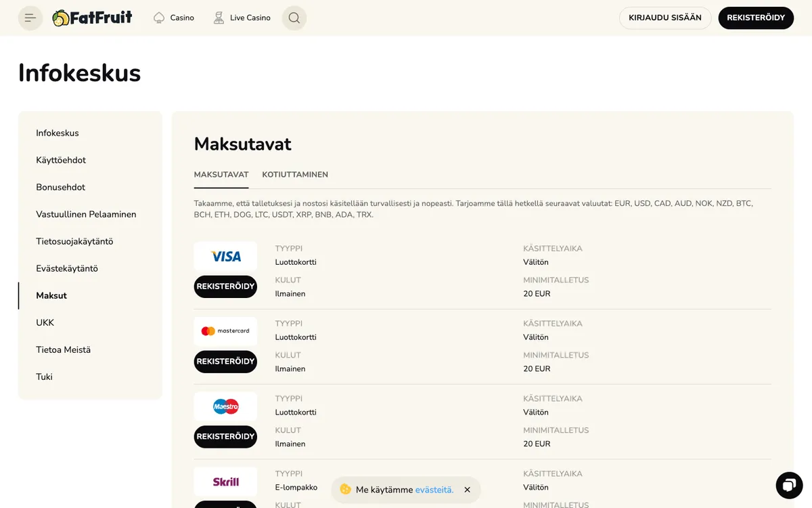Select Maksut in the sidebar
This screenshot has width=812, height=508.
[x=51, y=296]
